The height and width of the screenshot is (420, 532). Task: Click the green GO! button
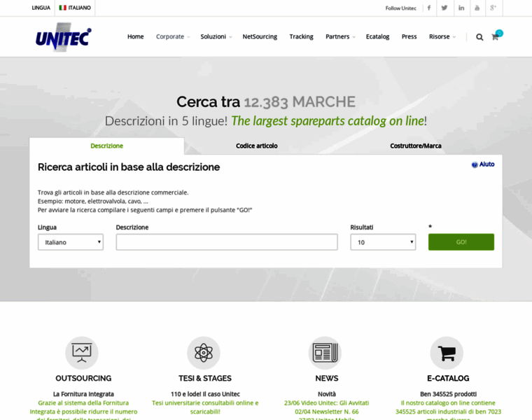461,242
